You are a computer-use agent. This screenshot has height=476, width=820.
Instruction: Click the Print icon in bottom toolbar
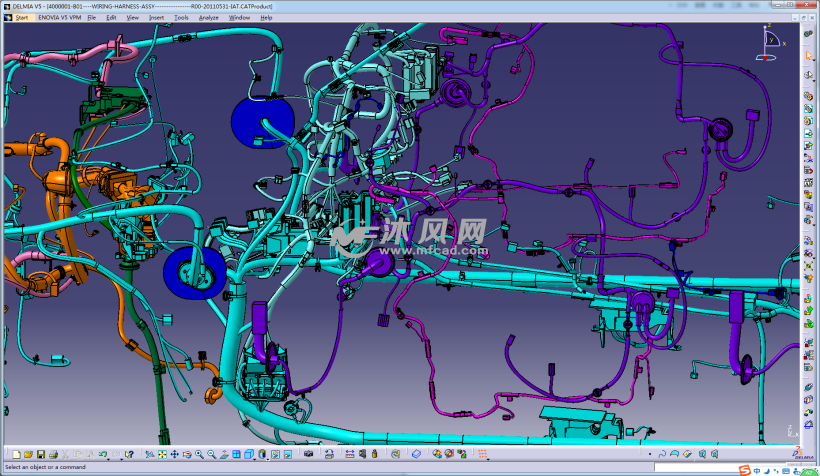[53, 454]
